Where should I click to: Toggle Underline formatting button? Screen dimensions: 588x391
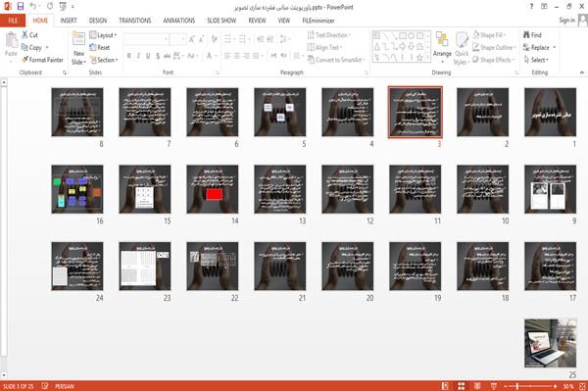[x=148, y=56]
